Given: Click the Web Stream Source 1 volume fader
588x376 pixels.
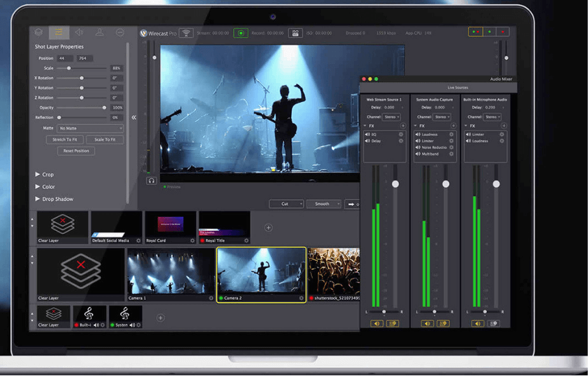Looking at the screenshot, I should point(396,184).
